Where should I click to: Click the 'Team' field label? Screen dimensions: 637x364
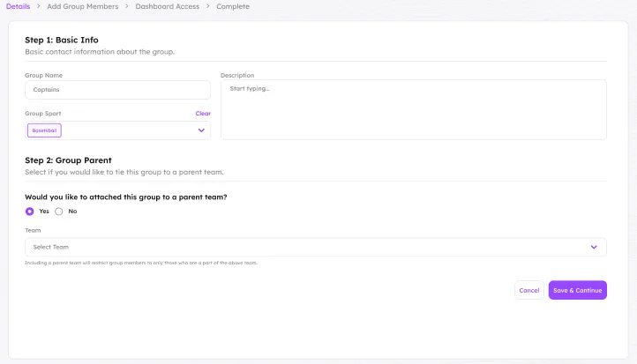33,230
